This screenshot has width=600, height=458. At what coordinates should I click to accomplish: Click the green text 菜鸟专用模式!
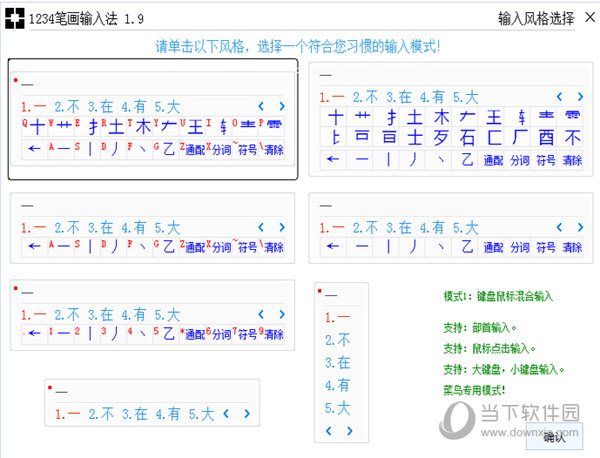point(474,390)
